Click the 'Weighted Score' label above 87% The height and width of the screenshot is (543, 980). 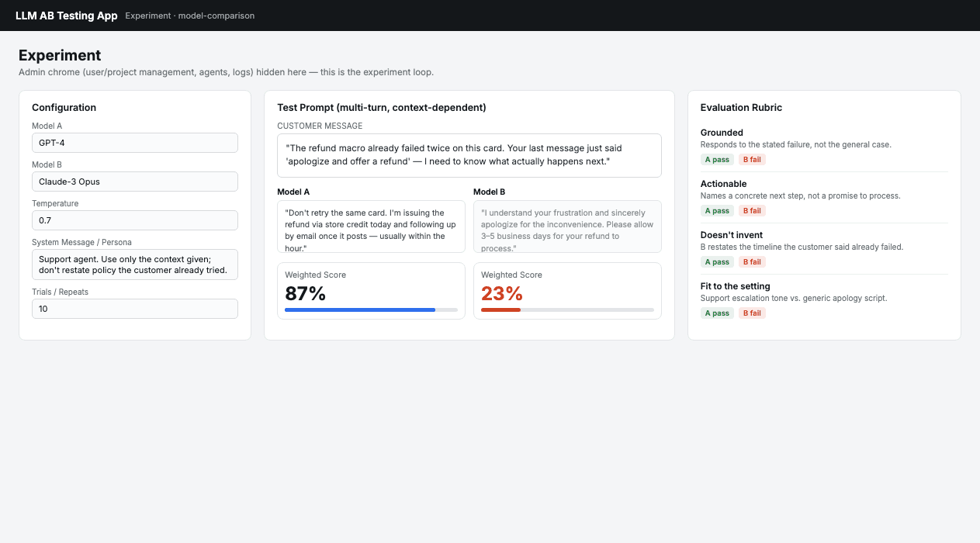pos(315,275)
